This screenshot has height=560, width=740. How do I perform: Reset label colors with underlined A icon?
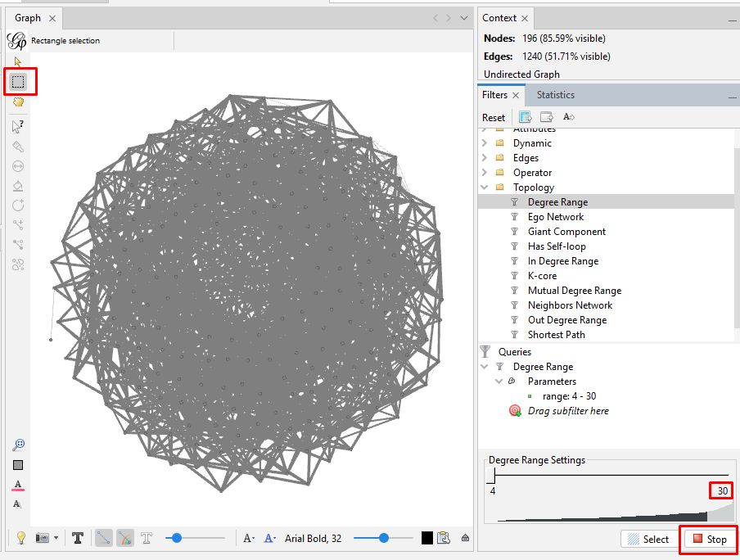[x=18, y=485]
